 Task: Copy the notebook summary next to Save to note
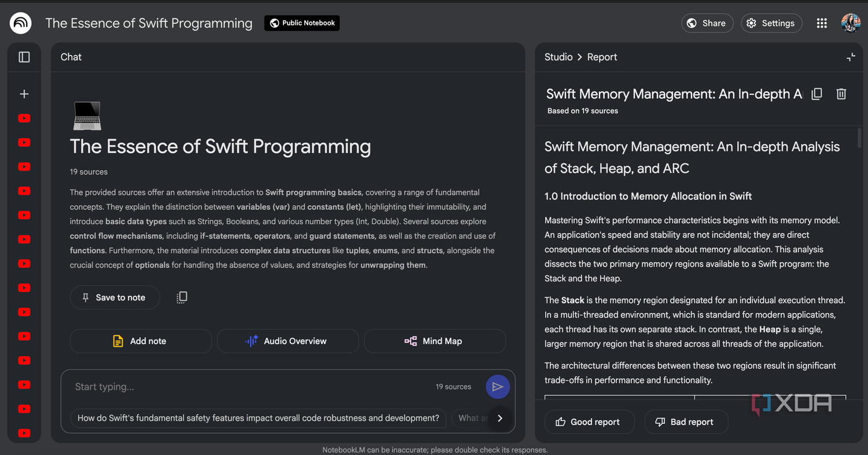[182, 297]
